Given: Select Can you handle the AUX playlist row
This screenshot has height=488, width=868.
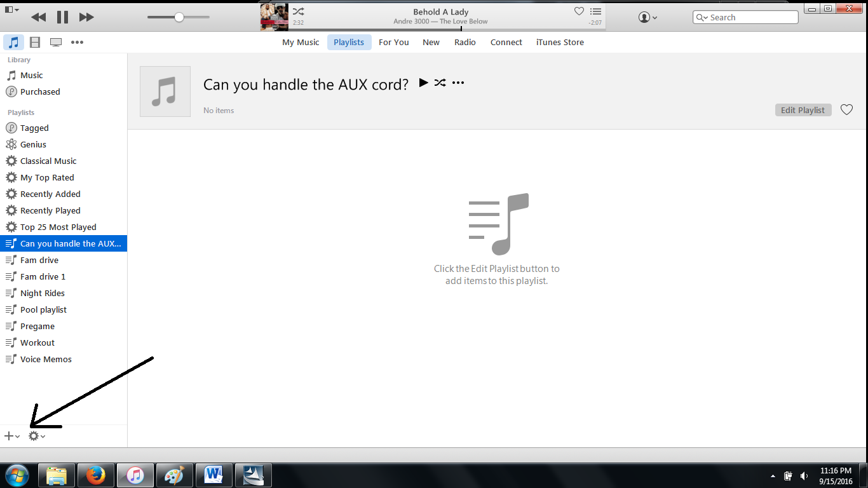Looking at the screenshot, I should click(x=64, y=243).
